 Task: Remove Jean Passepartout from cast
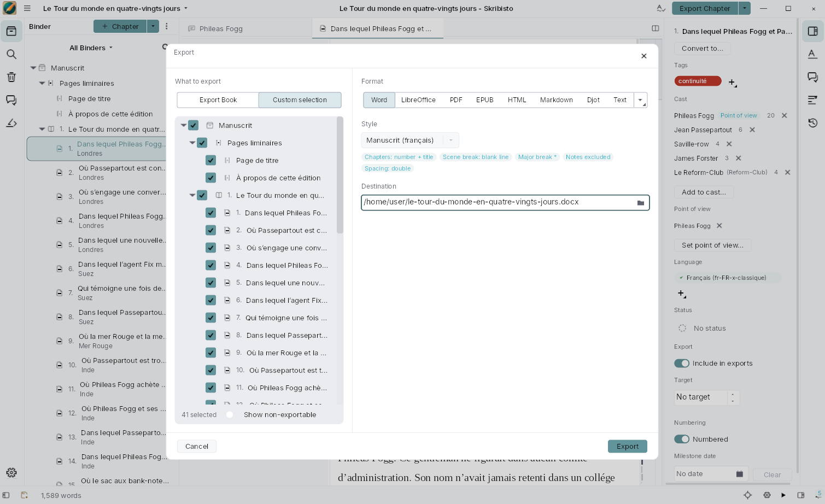[752, 130]
